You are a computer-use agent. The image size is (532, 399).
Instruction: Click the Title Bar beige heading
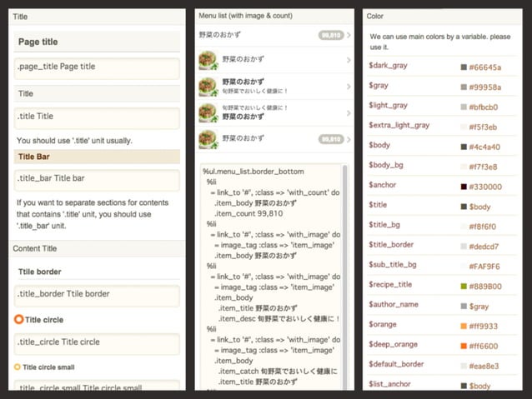tap(97, 157)
